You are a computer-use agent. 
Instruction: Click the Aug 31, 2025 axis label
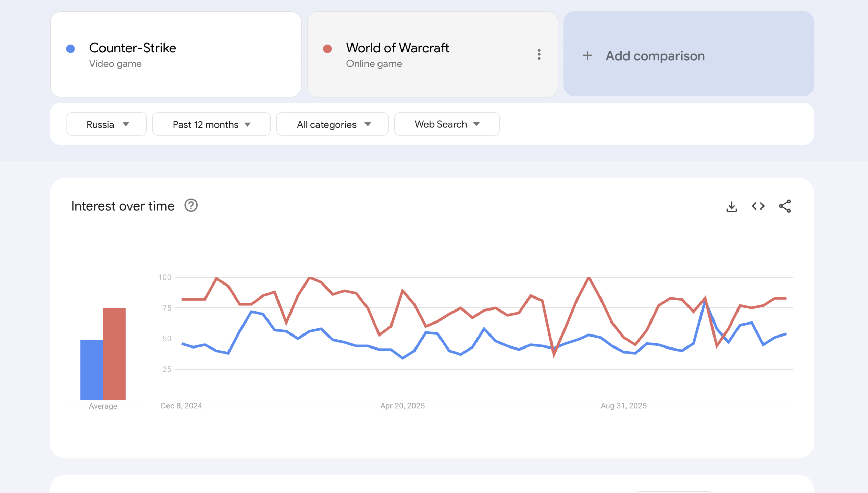(x=623, y=406)
